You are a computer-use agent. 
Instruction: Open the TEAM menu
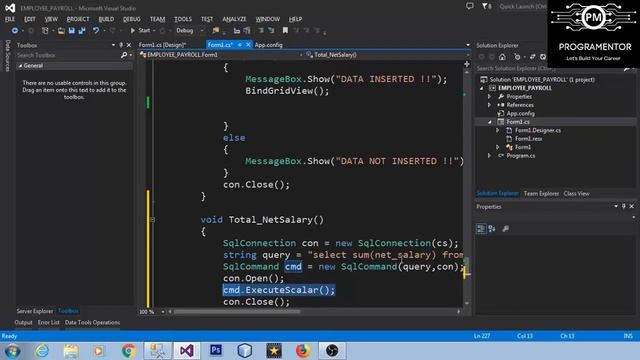pyautogui.click(x=157, y=19)
